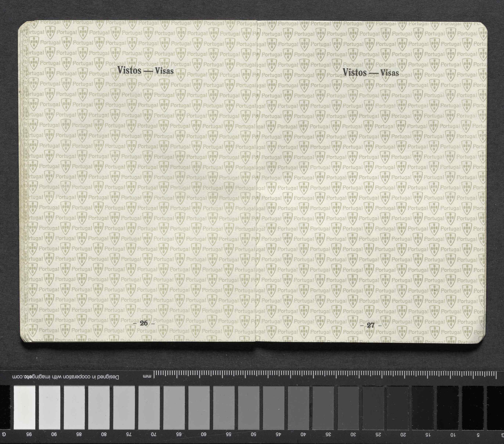
Task: Pick the gray patch labeled 40
Action: click(x=298, y=408)
